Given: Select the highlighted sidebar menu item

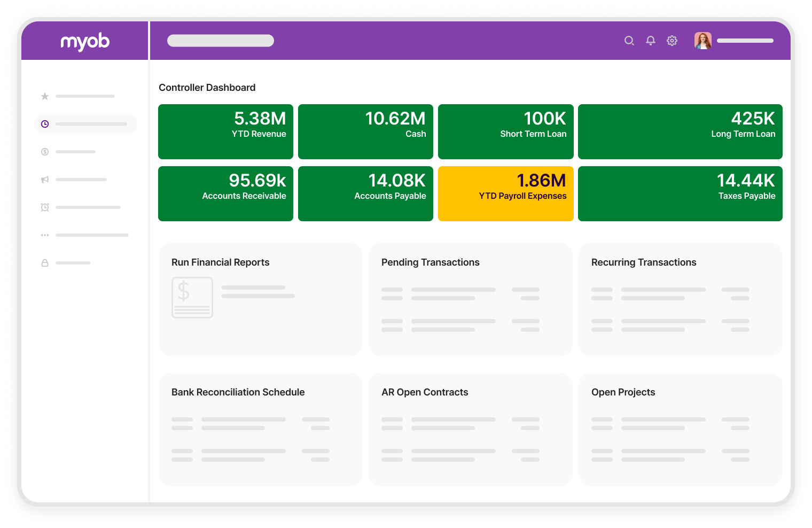Looking at the screenshot, I should (x=85, y=123).
